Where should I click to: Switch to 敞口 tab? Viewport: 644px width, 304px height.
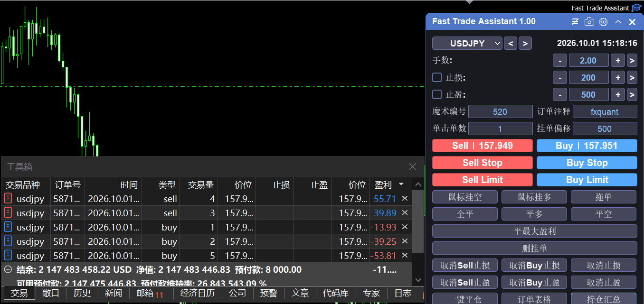51,294
